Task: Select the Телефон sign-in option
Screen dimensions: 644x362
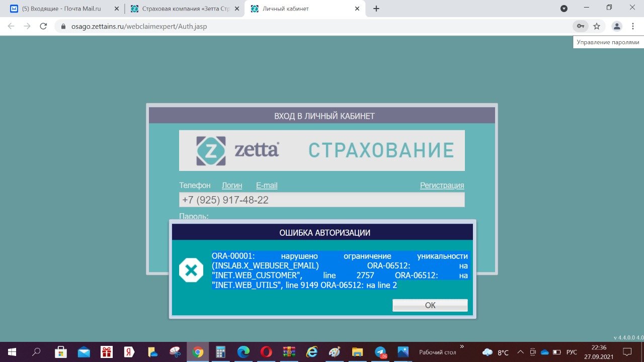Action: 195,186
